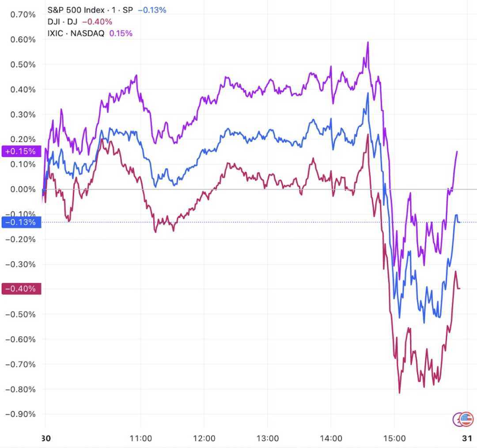Click the red −0.40% price label

(x=21, y=289)
